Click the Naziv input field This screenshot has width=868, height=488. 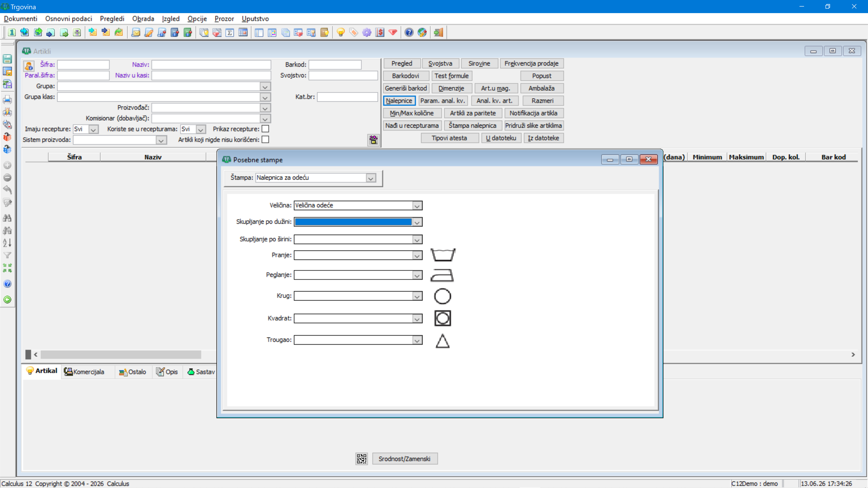coord(211,65)
